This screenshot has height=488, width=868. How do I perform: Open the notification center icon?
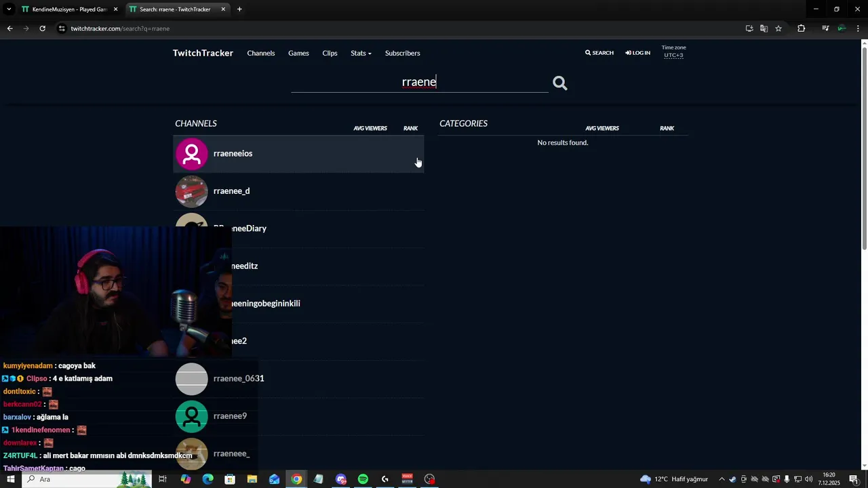point(854,479)
